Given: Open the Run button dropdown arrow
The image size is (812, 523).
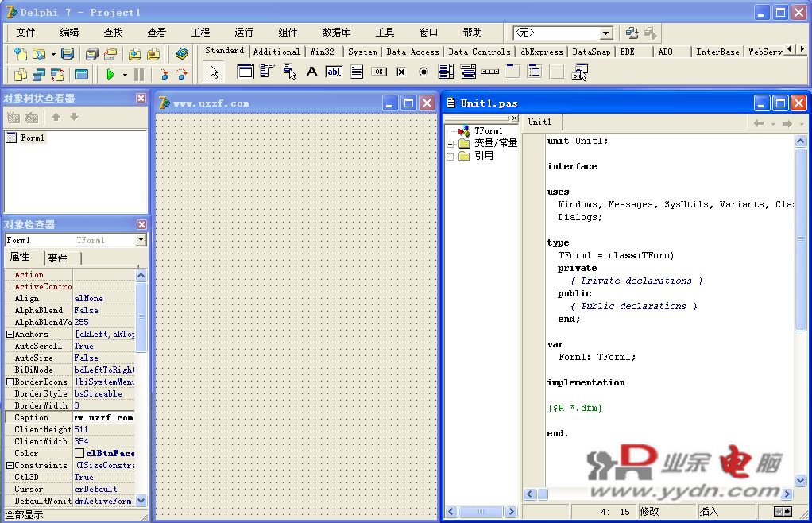Looking at the screenshot, I should (125, 75).
